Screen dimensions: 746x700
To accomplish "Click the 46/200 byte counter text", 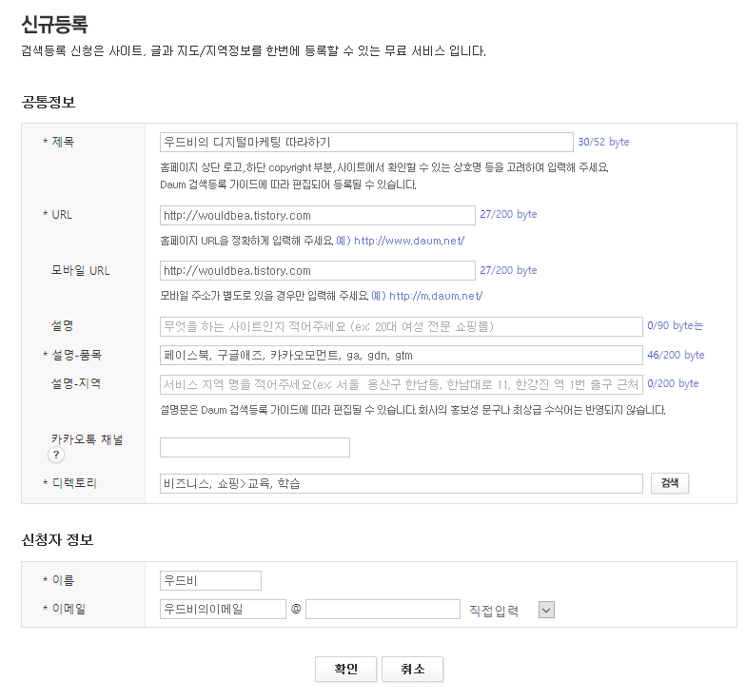I will 676,355.
